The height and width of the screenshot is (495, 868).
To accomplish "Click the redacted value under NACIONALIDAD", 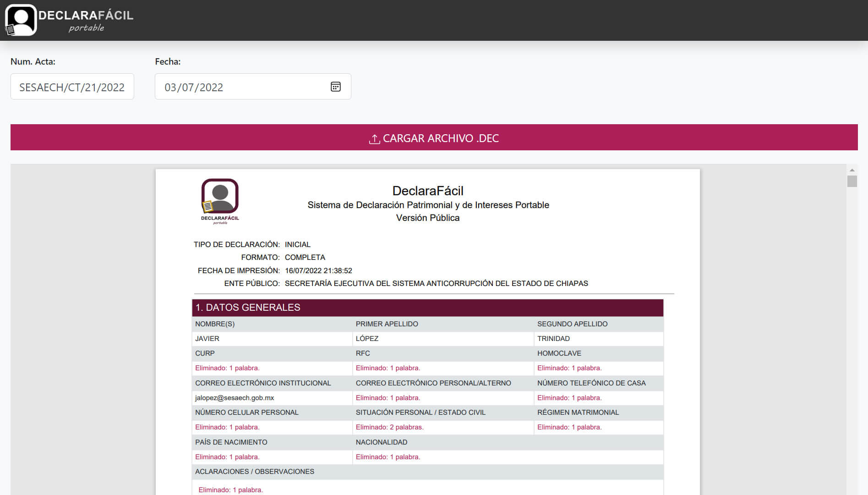I will tap(388, 457).
